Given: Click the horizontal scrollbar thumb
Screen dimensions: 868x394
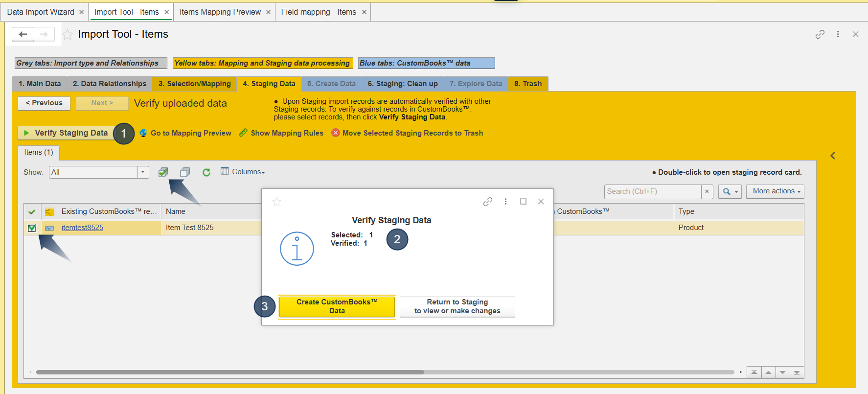Looking at the screenshot, I should [x=230, y=372].
